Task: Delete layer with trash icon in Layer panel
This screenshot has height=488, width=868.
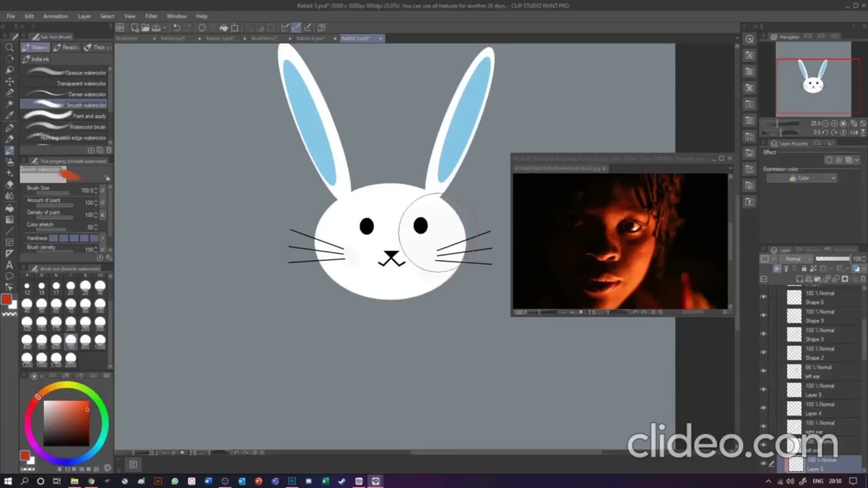Action: pyautogui.click(x=863, y=279)
